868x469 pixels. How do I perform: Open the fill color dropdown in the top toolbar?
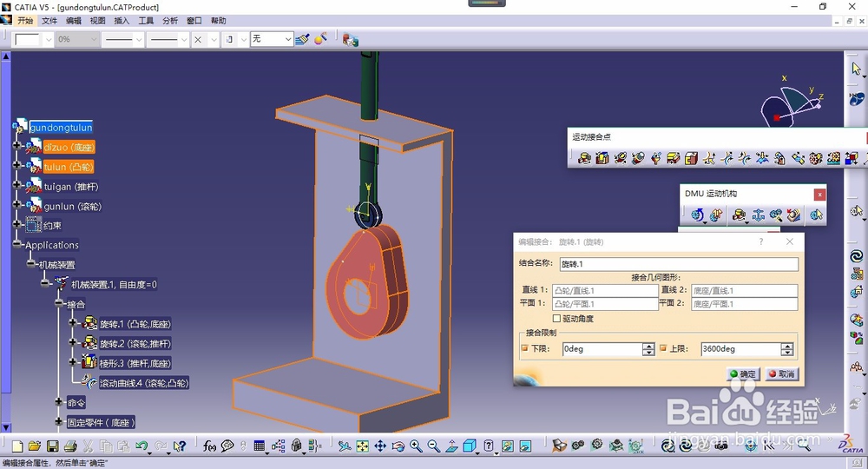click(x=49, y=39)
